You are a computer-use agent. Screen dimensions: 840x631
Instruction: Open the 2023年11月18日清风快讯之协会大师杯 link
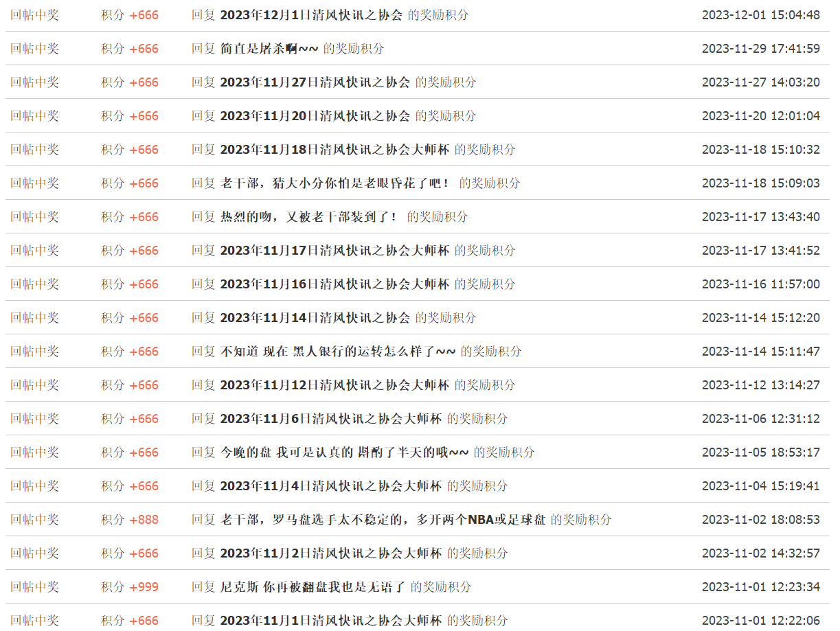[334, 150]
